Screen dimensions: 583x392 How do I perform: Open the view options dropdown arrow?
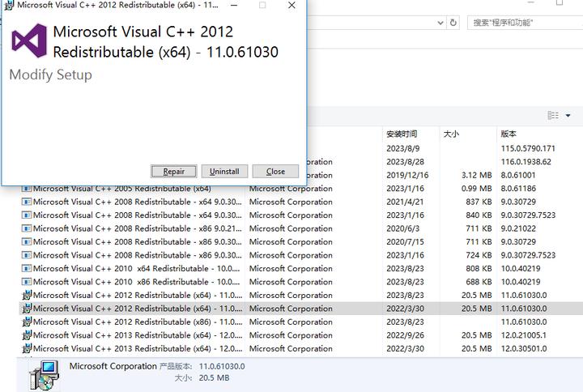568,115
